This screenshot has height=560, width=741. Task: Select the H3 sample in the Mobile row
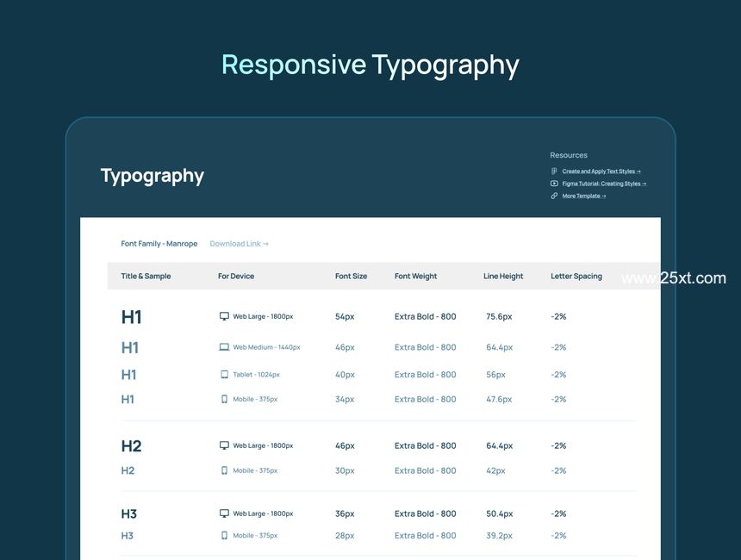point(128,535)
